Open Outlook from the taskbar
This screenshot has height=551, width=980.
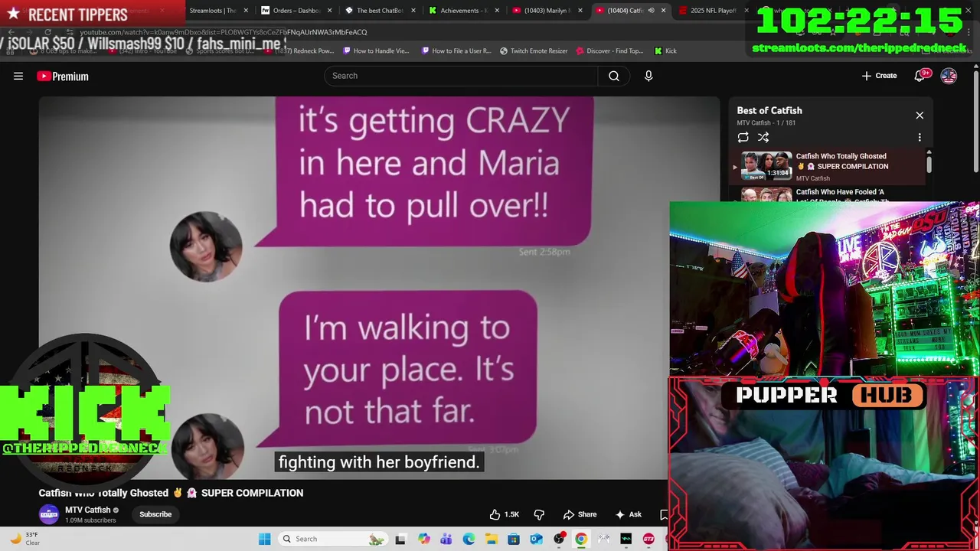click(536, 539)
